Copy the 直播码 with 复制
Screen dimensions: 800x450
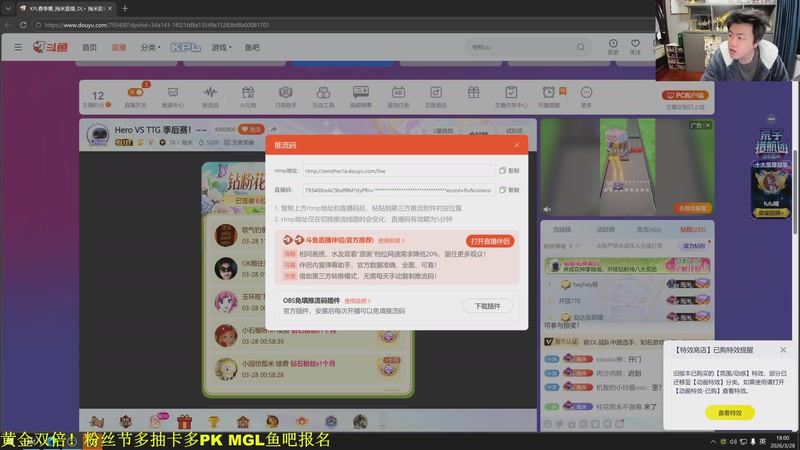[509, 190]
